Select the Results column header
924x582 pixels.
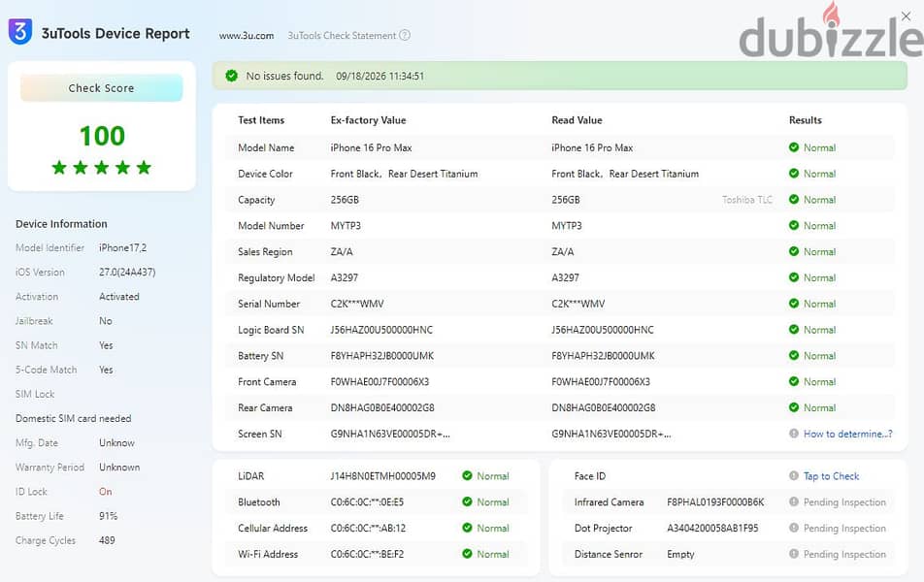click(805, 120)
